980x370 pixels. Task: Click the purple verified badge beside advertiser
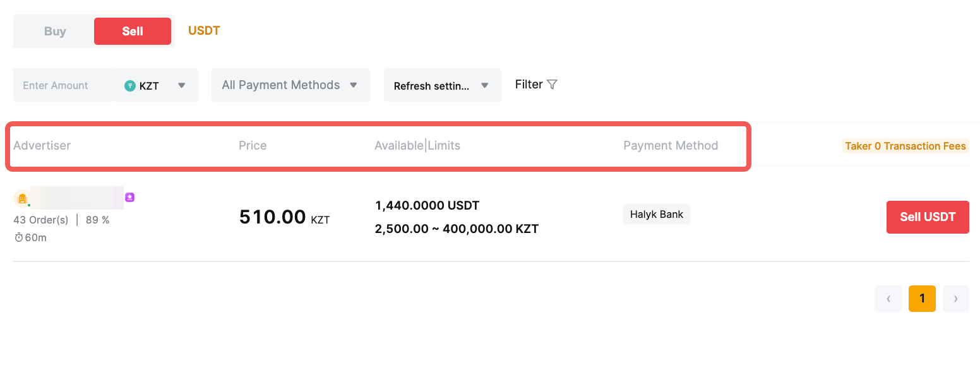point(130,197)
